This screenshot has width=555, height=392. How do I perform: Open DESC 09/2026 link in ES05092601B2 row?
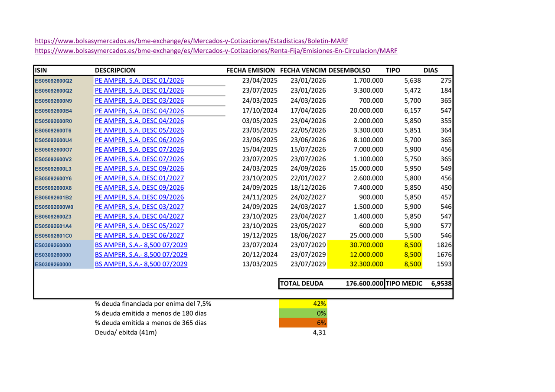[139, 197]
